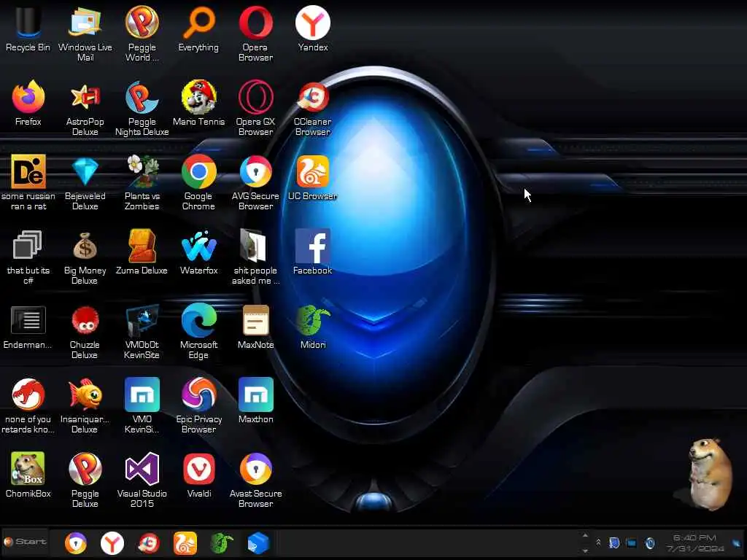The height and width of the screenshot is (560, 747).
Task: Open the blue box app on taskbar
Action: pyautogui.click(x=258, y=542)
